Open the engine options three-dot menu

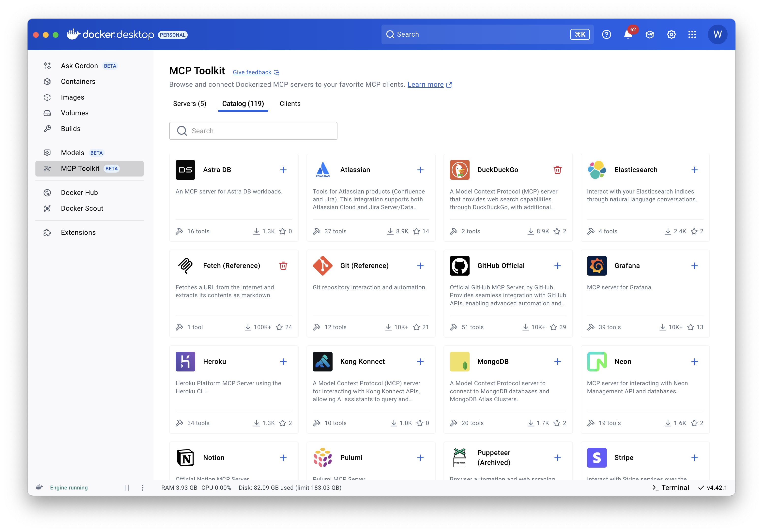(x=143, y=488)
